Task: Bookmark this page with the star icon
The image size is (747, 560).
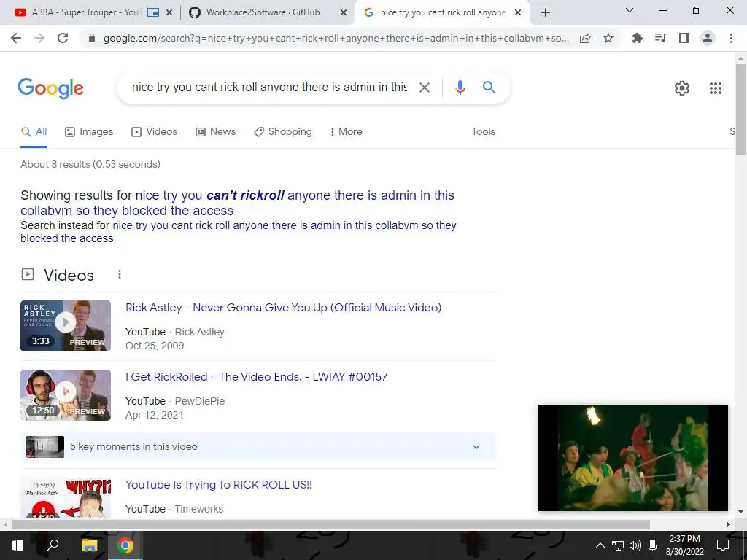Action: click(x=608, y=38)
